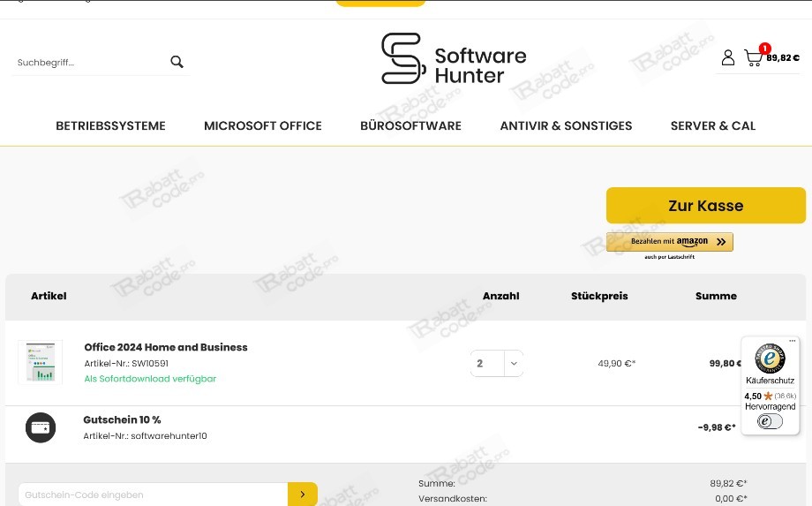Viewport: 812px width, 506px height.
Task: Click the discount amount -9,98 €
Action: coord(717,427)
